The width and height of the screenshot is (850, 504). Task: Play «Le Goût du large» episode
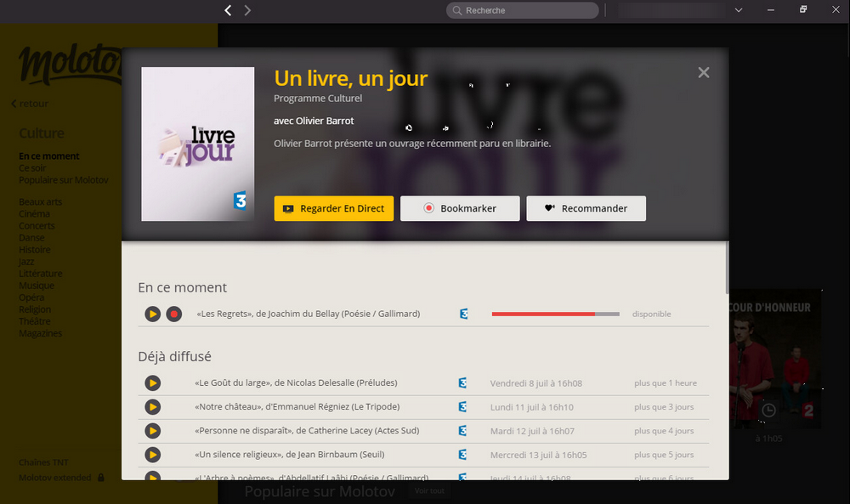[x=152, y=383]
